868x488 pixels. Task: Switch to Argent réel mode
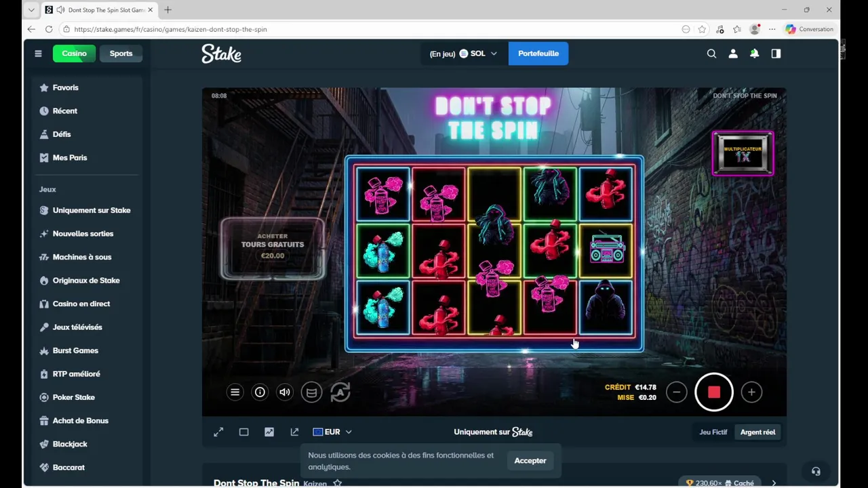pos(757,432)
